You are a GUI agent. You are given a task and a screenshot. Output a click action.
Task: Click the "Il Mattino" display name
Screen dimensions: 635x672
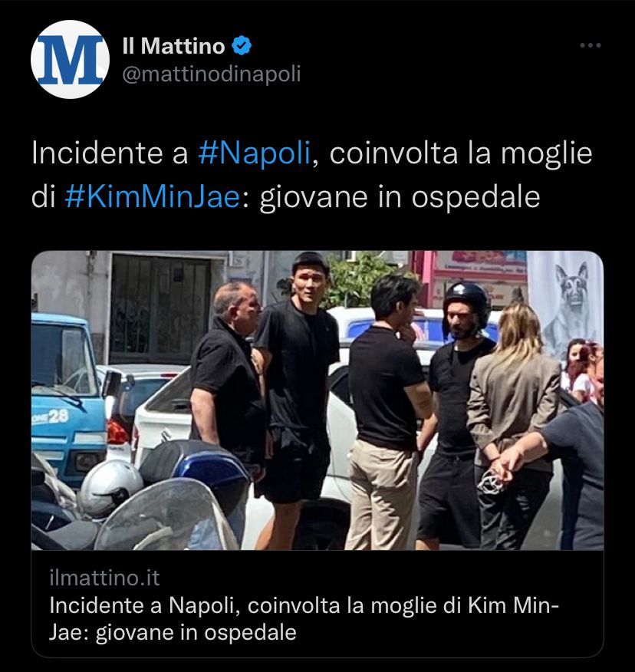[x=173, y=46]
